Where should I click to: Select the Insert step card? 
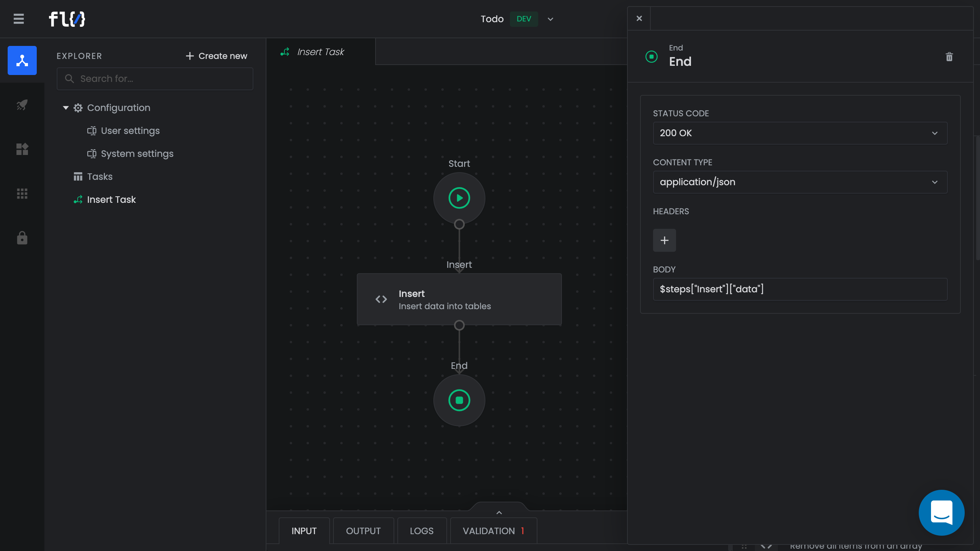(459, 299)
